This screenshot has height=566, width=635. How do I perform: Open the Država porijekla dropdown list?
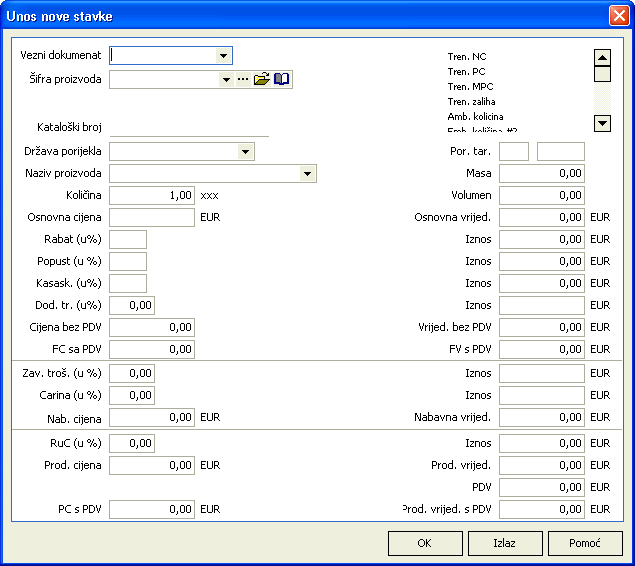pos(246,152)
